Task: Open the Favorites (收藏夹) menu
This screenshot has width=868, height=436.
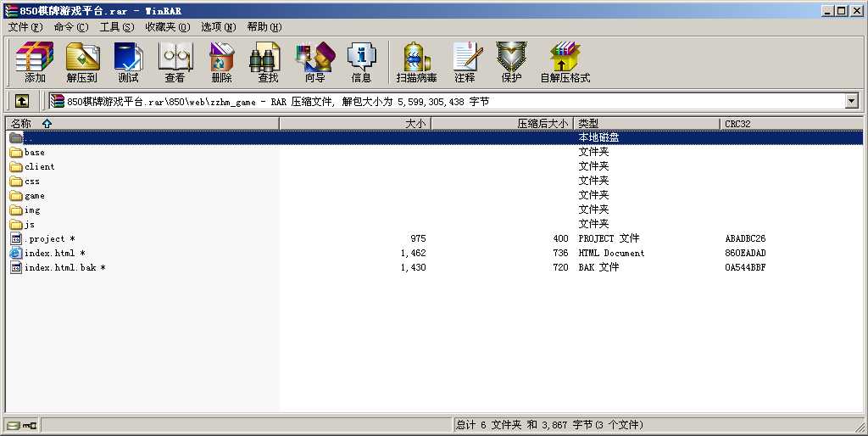Action: (x=167, y=26)
